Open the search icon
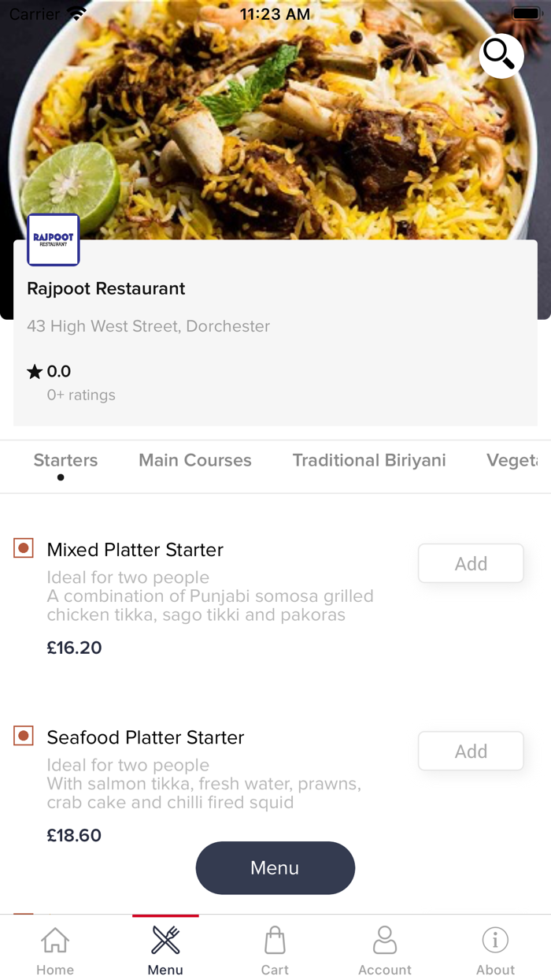The image size is (551, 980). tap(501, 56)
